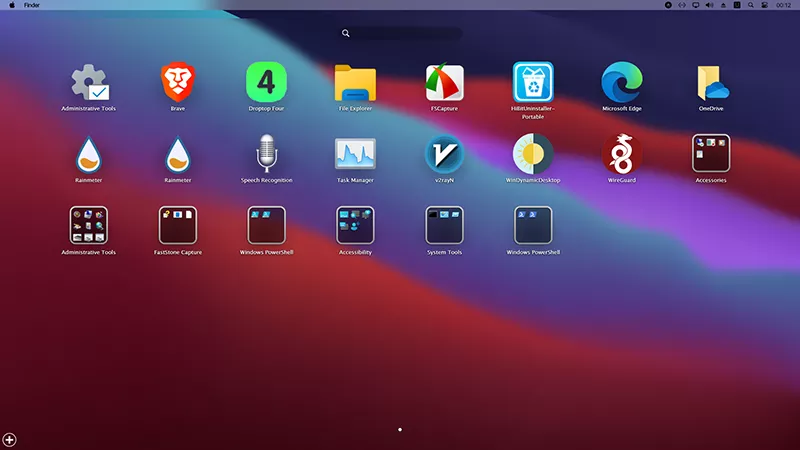Viewport: 800px width, 450px height.
Task: Open File Explorer
Action: pos(355,82)
